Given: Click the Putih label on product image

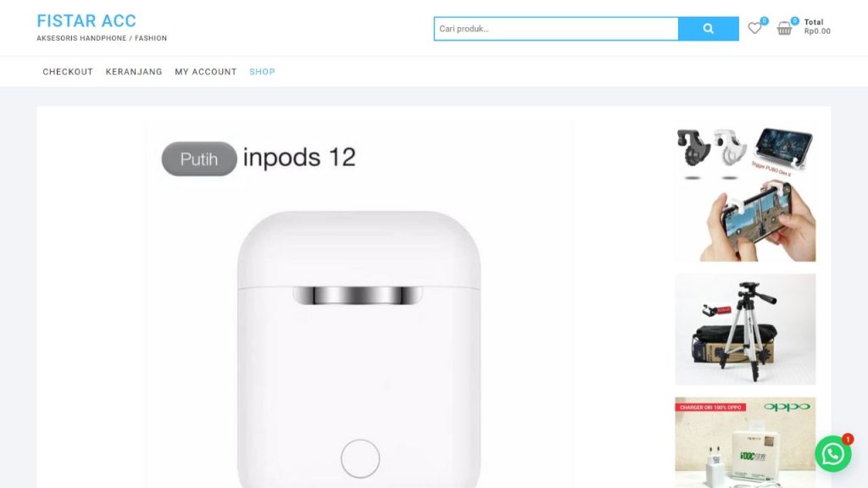Looking at the screenshot, I should coord(198,158).
